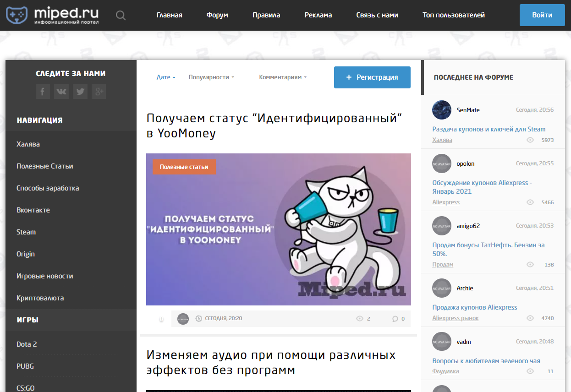Click eye icon next to 5466 views
Image resolution: width=571 pixels, height=392 pixels.
pyautogui.click(x=530, y=202)
